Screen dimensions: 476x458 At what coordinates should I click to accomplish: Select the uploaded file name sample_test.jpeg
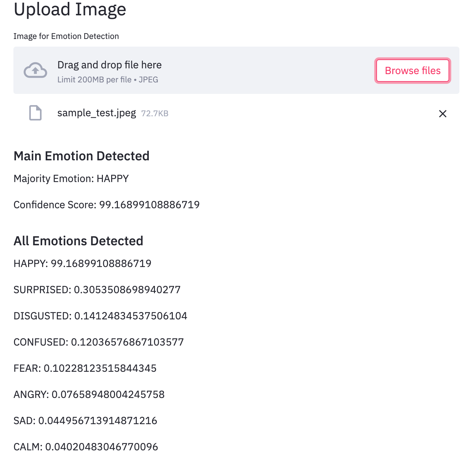click(x=96, y=113)
